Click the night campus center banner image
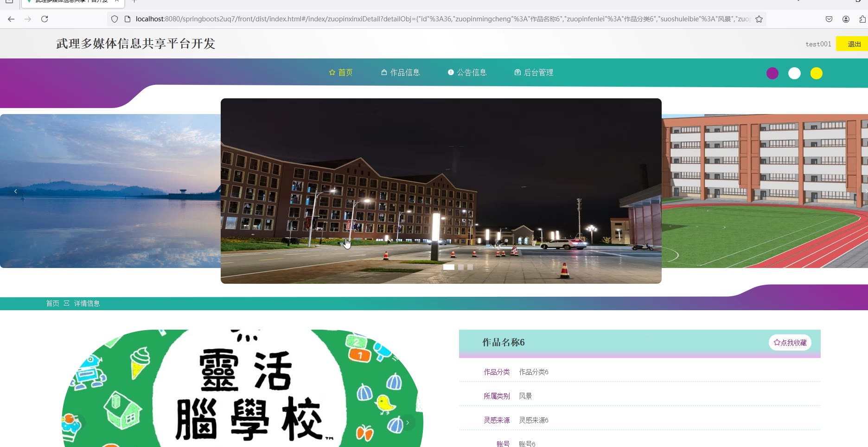Screen dimensions: 868x447 pyautogui.click(x=441, y=191)
